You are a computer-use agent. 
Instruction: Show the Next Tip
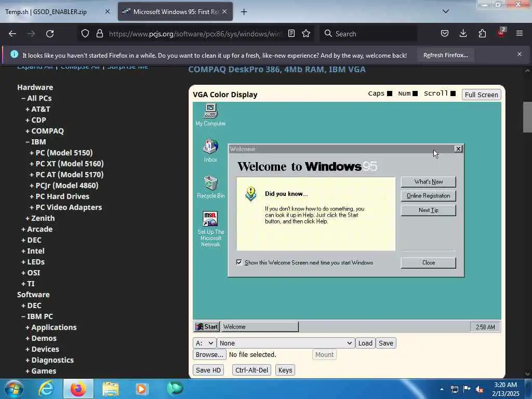(x=428, y=210)
